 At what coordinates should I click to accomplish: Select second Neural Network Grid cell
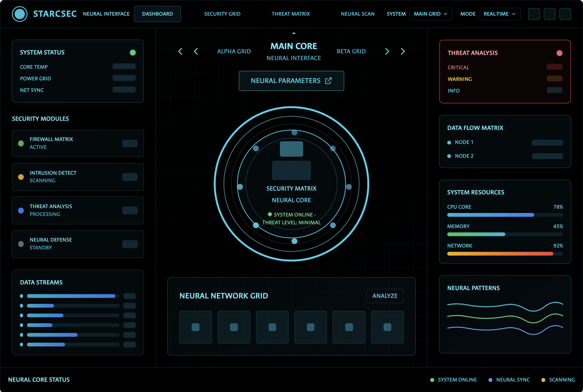coord(234,327)
